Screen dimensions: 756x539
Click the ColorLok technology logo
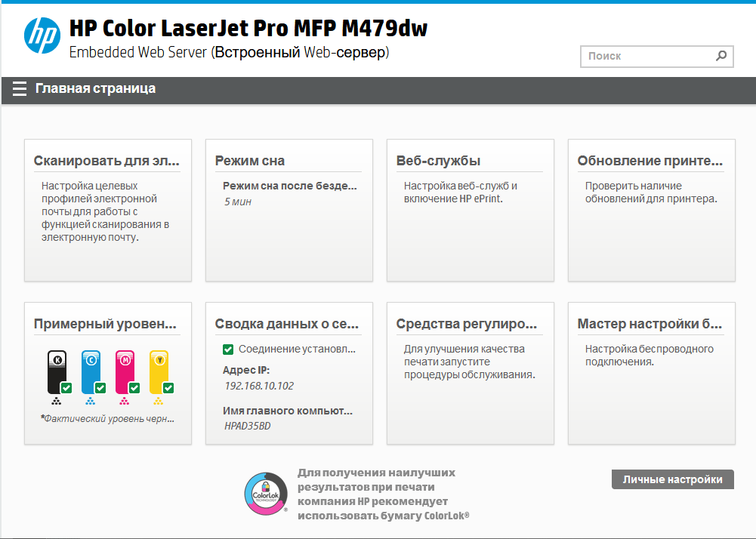click(266, 494)
